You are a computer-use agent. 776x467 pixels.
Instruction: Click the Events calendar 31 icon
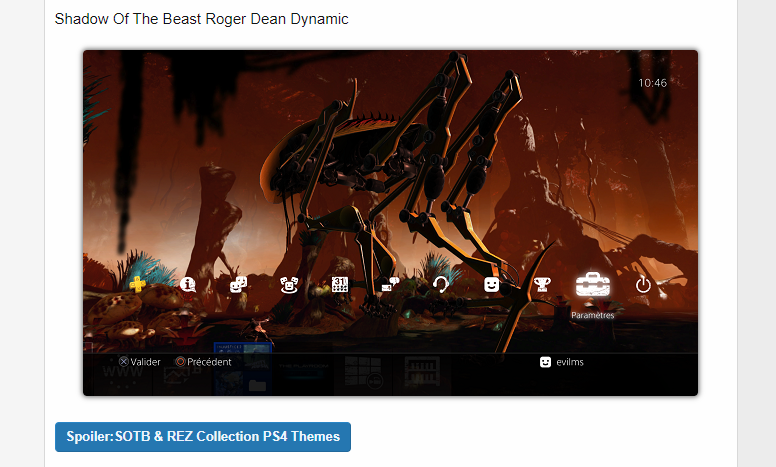340,284
